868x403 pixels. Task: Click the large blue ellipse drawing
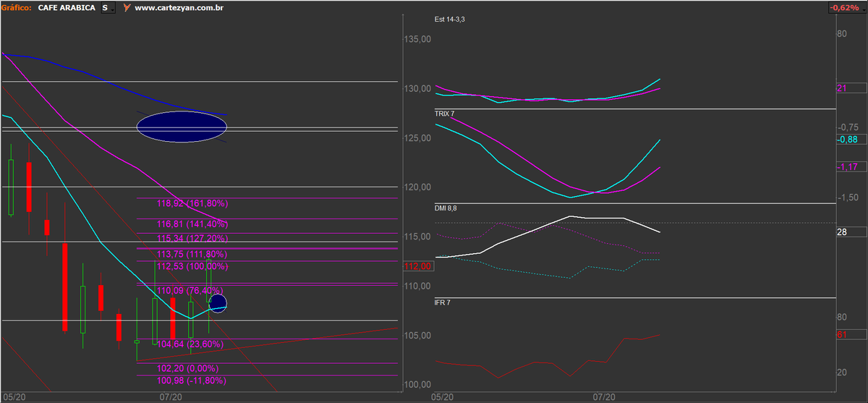[182, 126]
